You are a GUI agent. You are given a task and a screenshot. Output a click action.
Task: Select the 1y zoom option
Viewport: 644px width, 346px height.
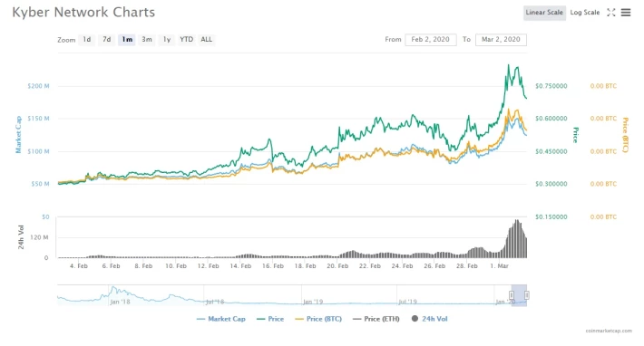coord(167,39)
